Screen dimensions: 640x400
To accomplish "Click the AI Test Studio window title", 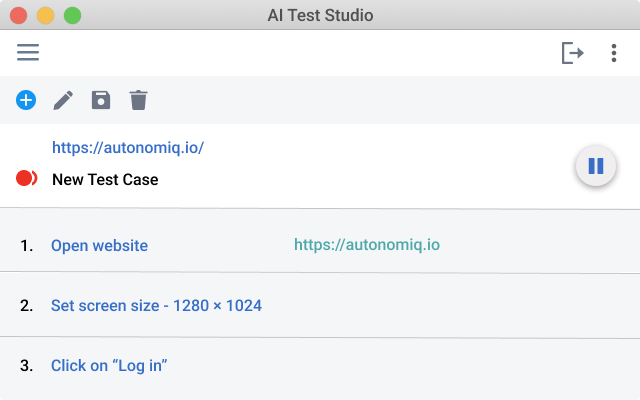I will point(320,16).
